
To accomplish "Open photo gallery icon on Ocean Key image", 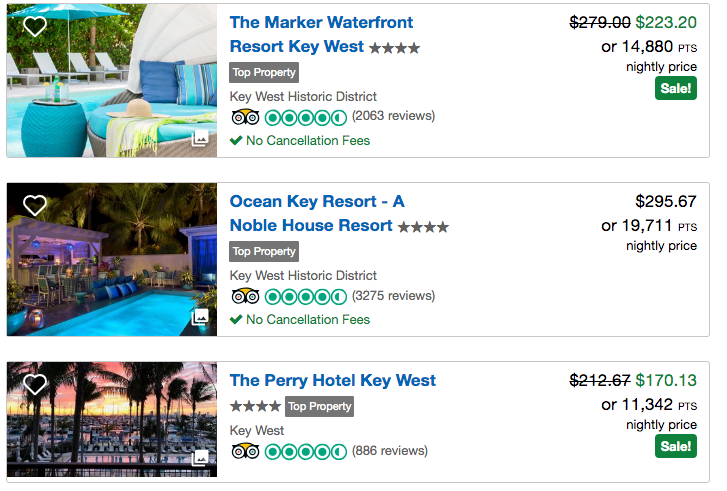I will pyautogui.click(x=201, y=319).
